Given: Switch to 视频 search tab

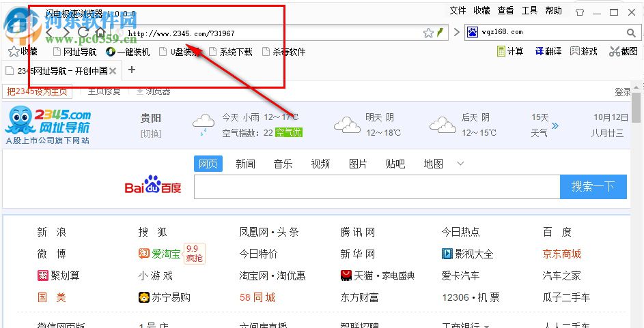Looking at the screenshot, I should click(x=321, y=164).
